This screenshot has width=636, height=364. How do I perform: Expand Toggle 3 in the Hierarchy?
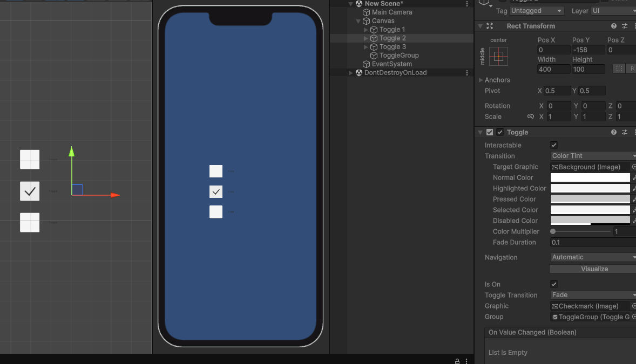click(366, 47)
